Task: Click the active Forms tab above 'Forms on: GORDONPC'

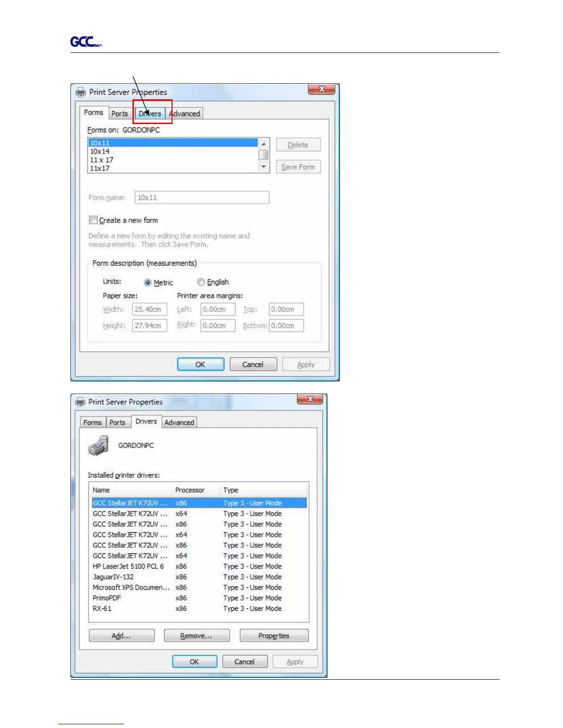Action: coord(93,112)
